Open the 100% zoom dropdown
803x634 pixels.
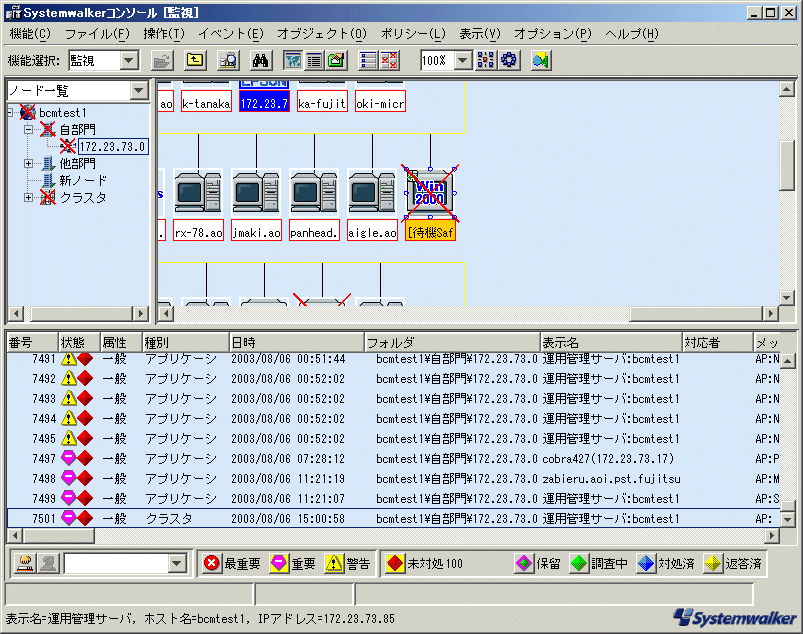[x=462, y=60]
